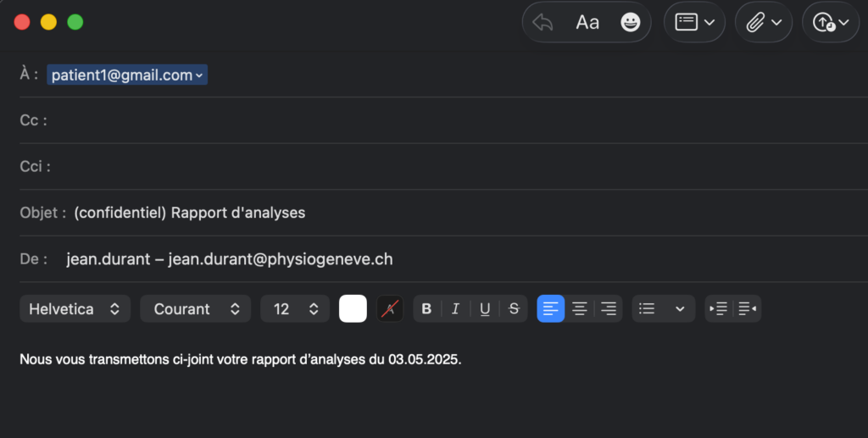This screenshot has height=438, width=868.
Task: Toggle strikethrough formatting
Action: tap(514, 309)
